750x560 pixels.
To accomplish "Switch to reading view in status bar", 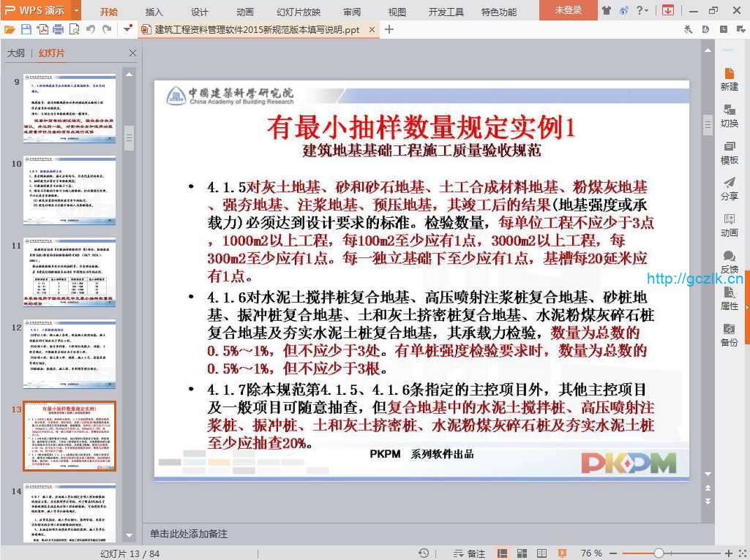I will (x=542, y=553).
